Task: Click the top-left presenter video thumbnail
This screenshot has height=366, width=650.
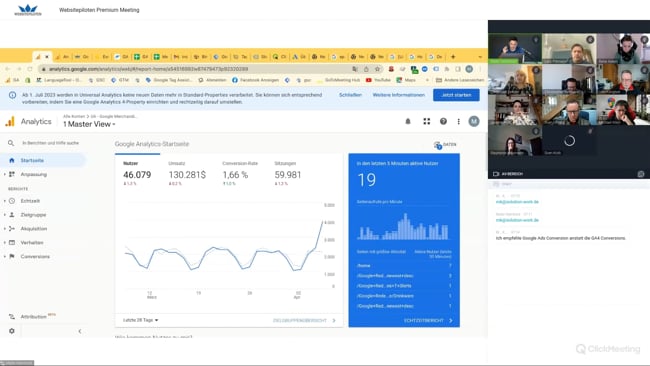Action: tap(515, 48)
